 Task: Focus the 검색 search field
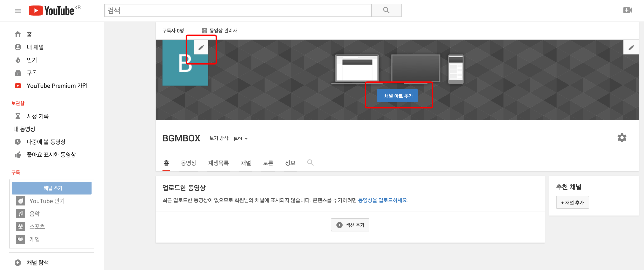[238, 10]
